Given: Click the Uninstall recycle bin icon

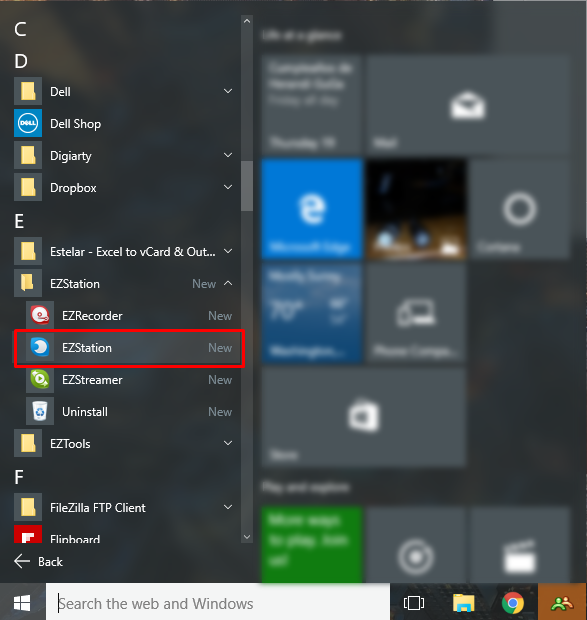Looking at the screenshot, I should tap(40, 412).
